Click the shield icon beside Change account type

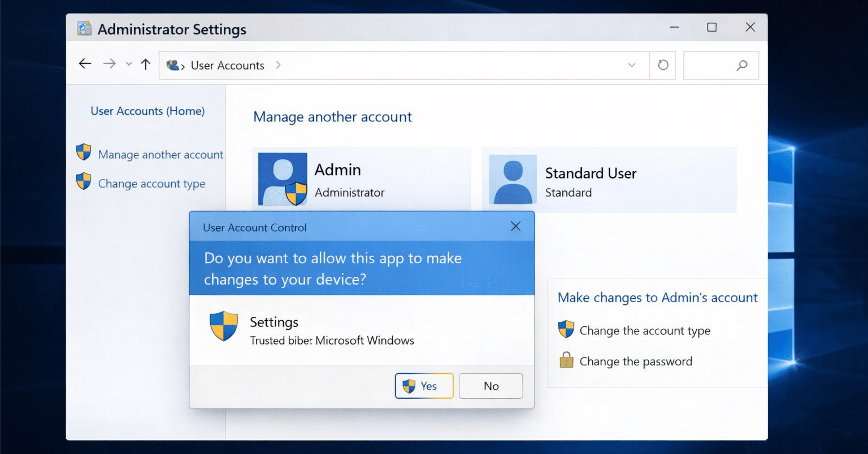tap(83, 181)
